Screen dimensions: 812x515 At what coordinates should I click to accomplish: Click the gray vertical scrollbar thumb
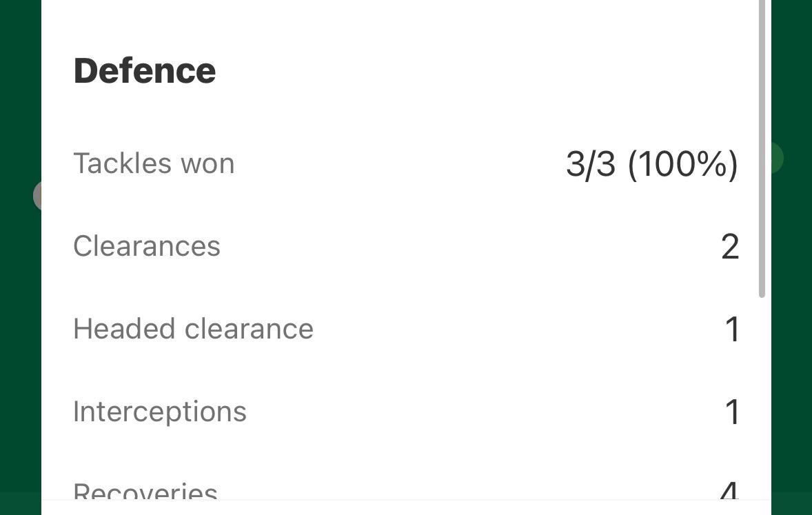click(762, 149)
